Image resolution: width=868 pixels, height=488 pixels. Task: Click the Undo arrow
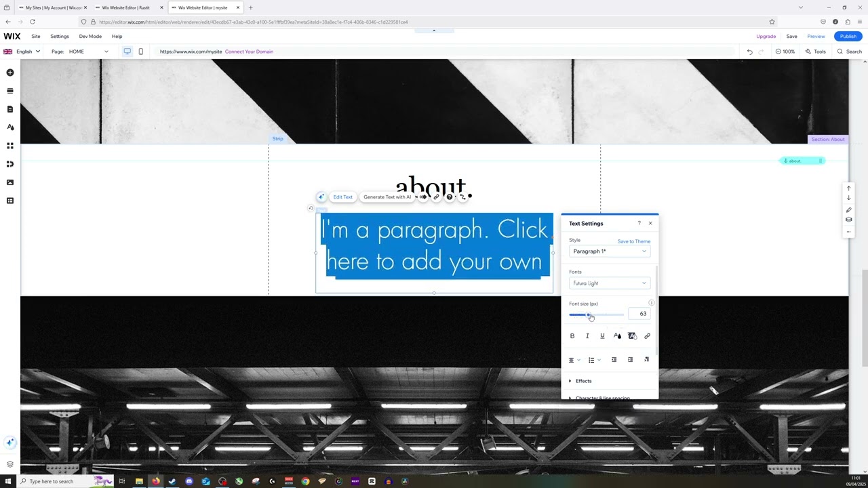pos(749,52)
